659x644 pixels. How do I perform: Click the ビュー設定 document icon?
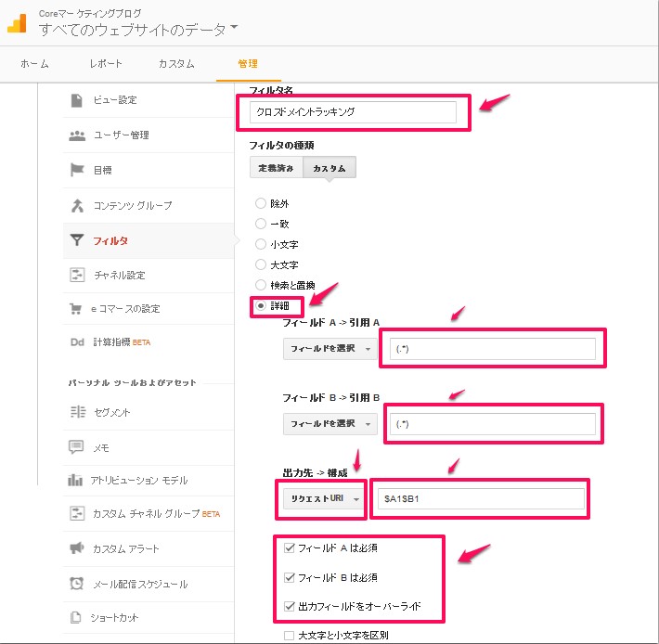76,100
